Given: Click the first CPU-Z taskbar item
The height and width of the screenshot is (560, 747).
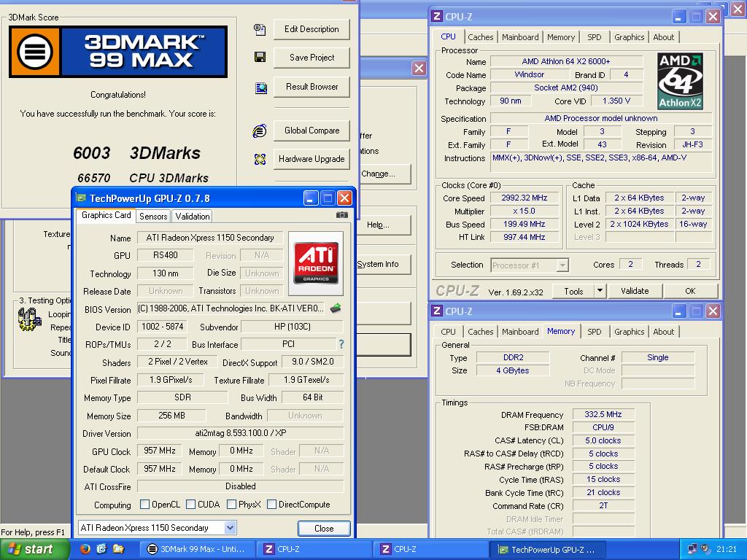Looking at the screenshot, I should point(315,549).
